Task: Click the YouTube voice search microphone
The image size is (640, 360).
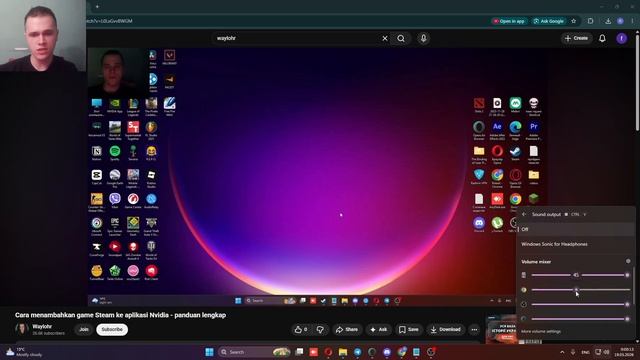Action: click(x=423, y=38)
